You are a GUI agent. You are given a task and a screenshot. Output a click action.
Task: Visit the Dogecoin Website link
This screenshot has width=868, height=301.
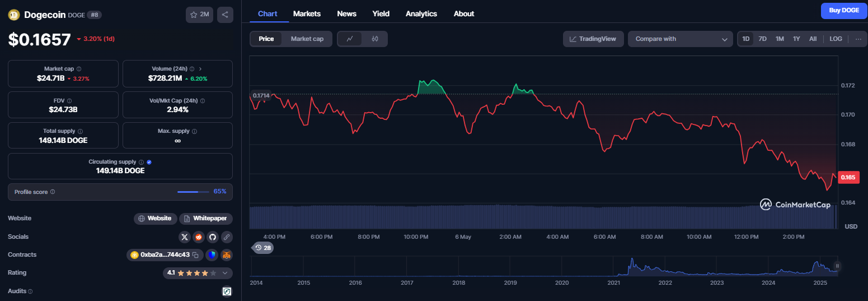(155, 219)
